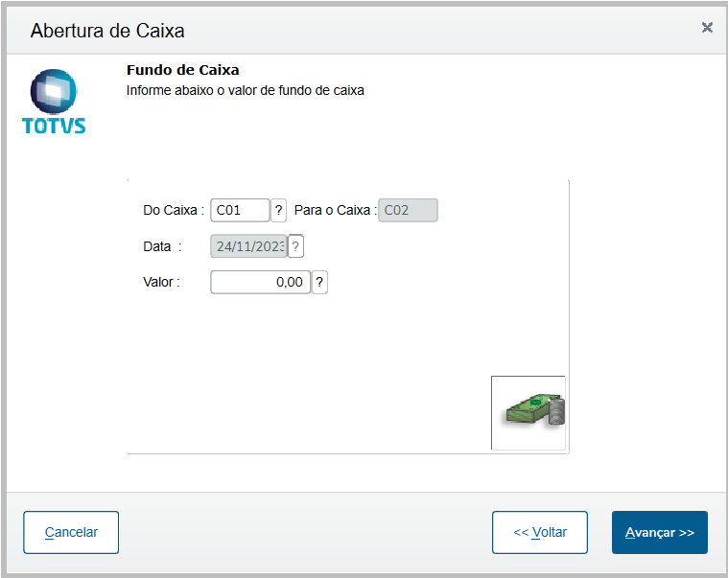
Task: Select the Data field showing 24/11/2023
Action: coord(248,246)
